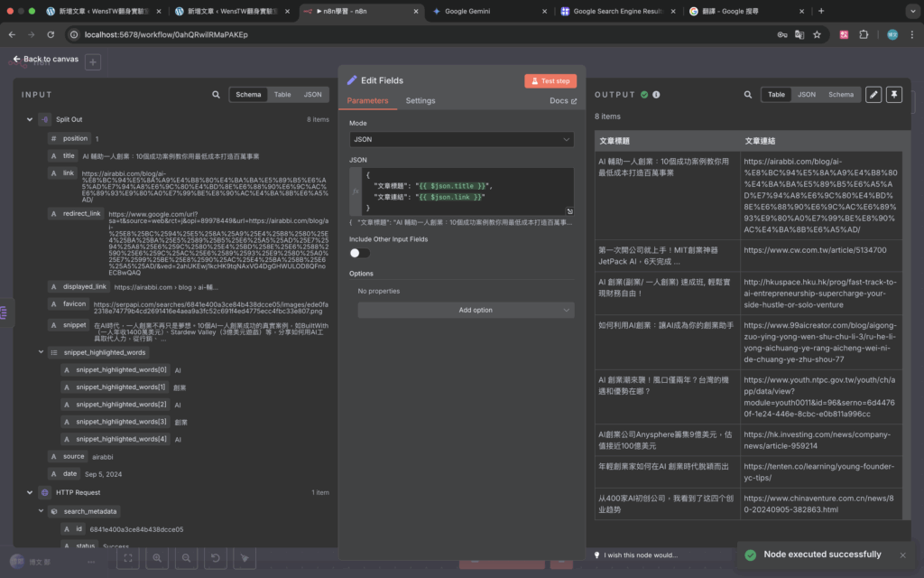924x578 pixels.
Task: Select the Split Out node icon
Action: click(x=45, y=119)
